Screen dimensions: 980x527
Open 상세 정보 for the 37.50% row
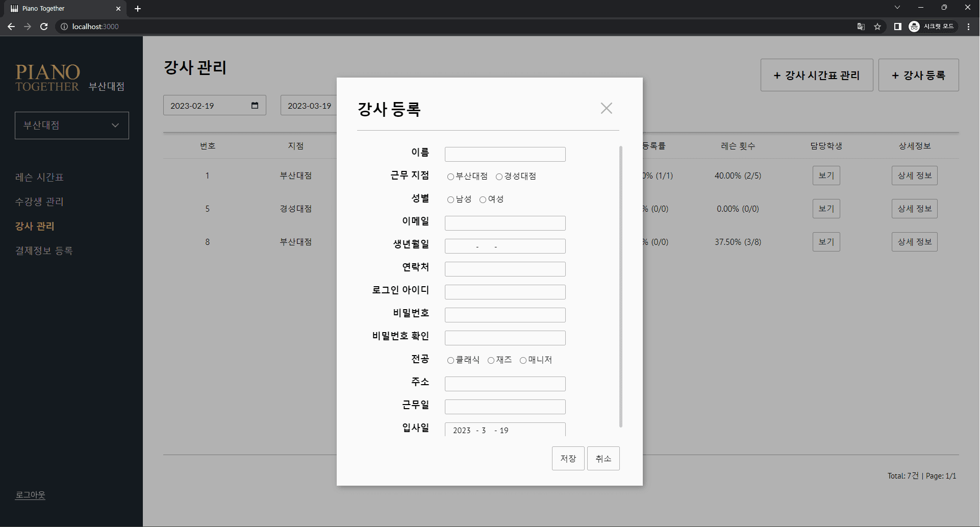915,242
